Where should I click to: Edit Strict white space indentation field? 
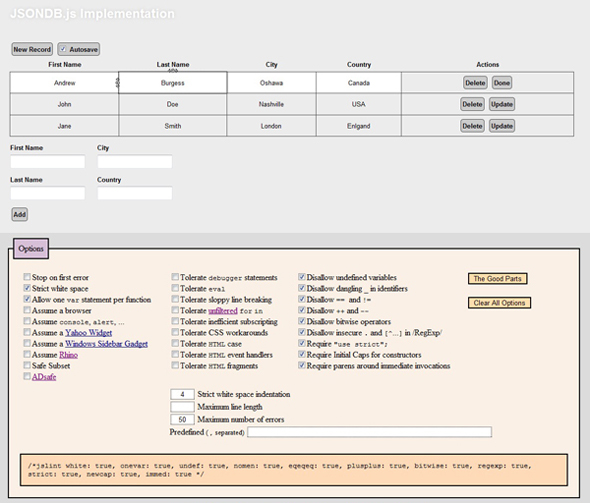click(182, 394)
